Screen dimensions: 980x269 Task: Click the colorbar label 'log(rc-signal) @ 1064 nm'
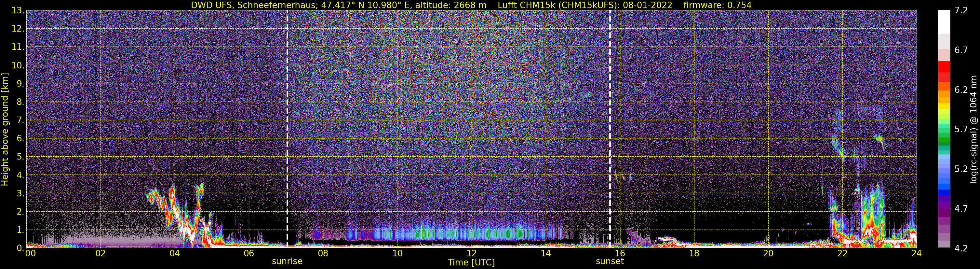tap(974, 129)
